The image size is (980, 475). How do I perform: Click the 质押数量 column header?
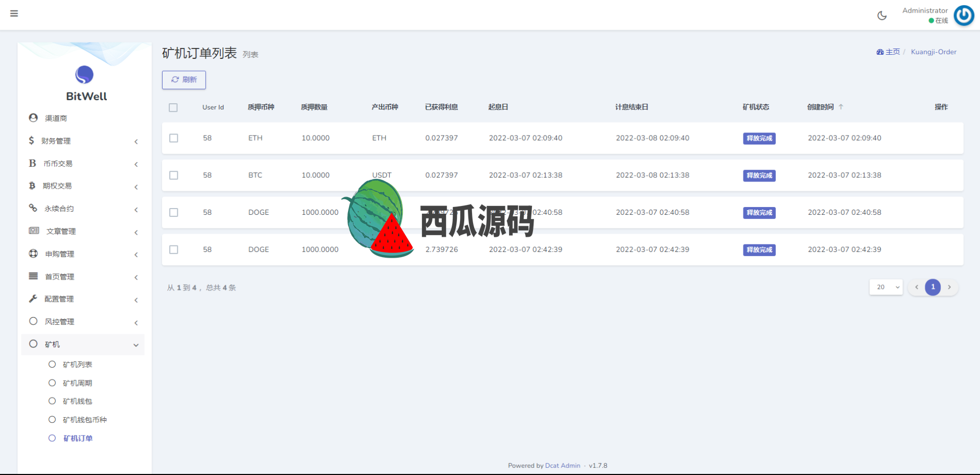coord(314,107)
